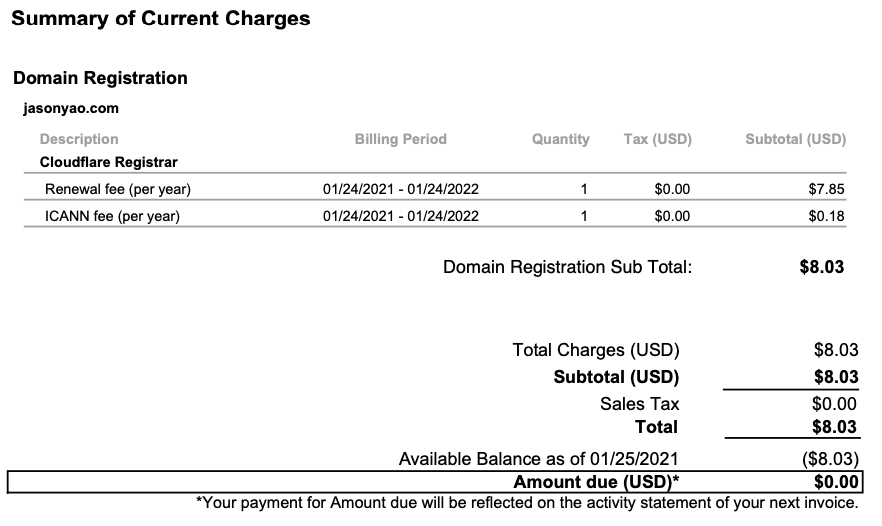Click the $0.18 ICANN fee subtotal

coord(826,216)
